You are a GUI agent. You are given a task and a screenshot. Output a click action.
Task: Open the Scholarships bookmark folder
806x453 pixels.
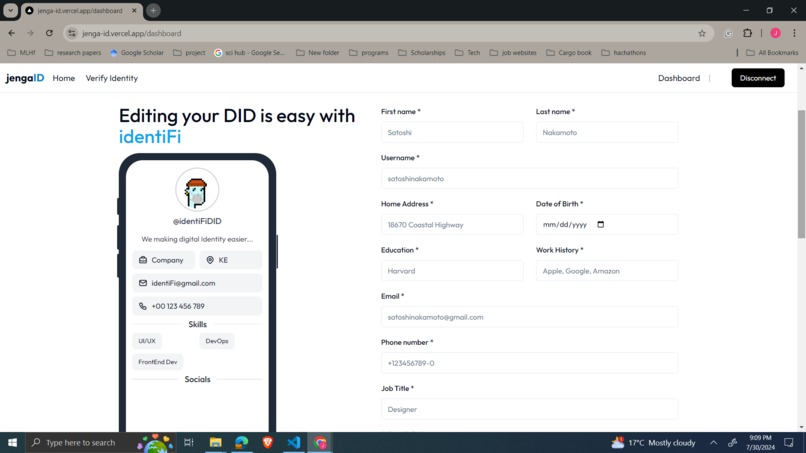pyautogui.click(x=422, y=52)
